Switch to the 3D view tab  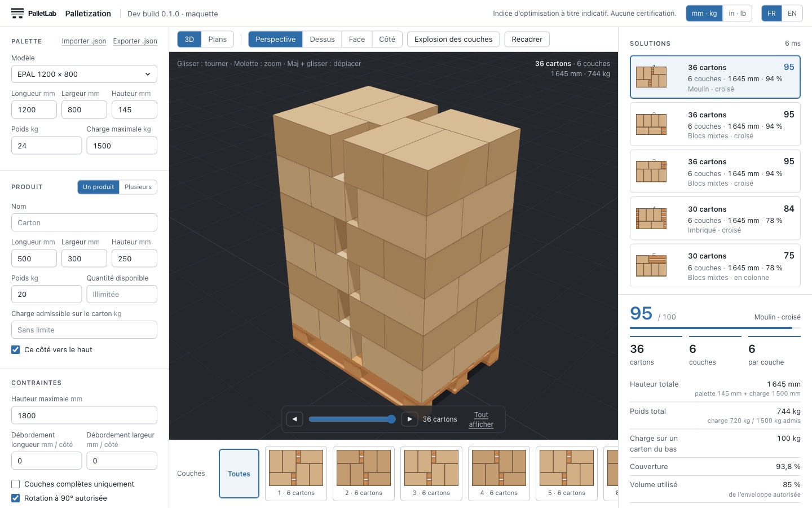coord(189,40)
